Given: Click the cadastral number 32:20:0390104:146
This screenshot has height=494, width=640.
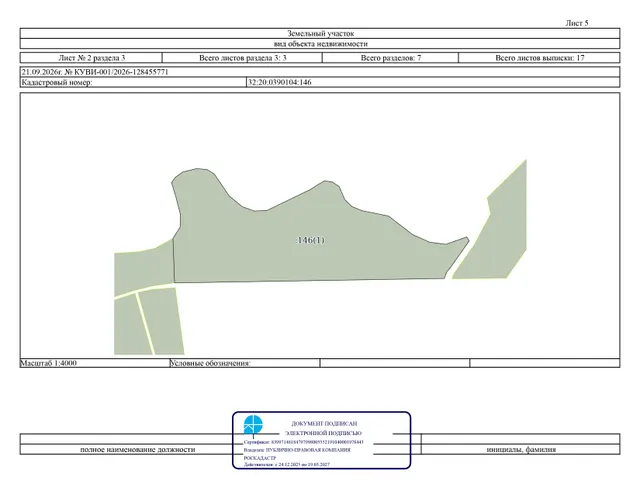Looking at the screenshot, I should coord(280,82).
